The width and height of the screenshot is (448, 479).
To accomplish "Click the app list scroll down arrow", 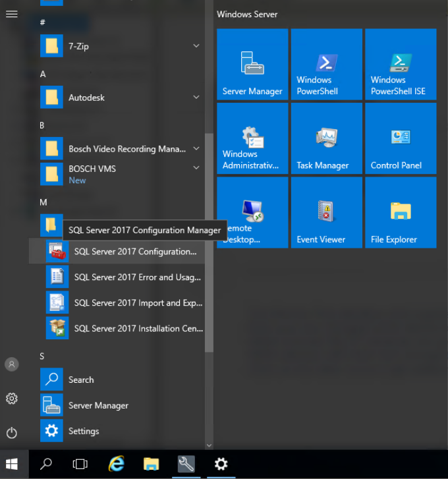I will [209, 445].
